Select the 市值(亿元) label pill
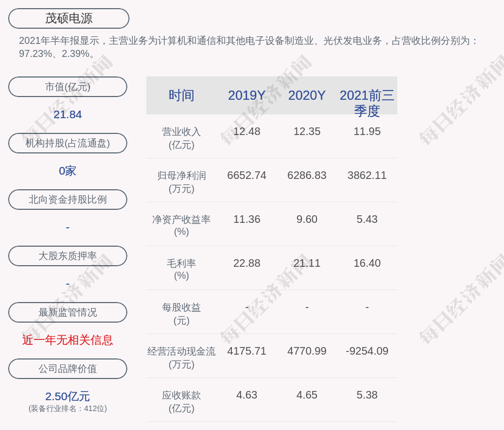The image size is (504, 430). [x=68, y=87]
